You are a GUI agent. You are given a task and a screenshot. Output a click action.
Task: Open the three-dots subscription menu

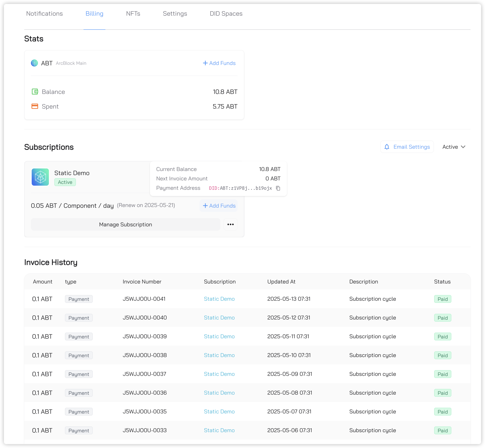click(230, 224)
